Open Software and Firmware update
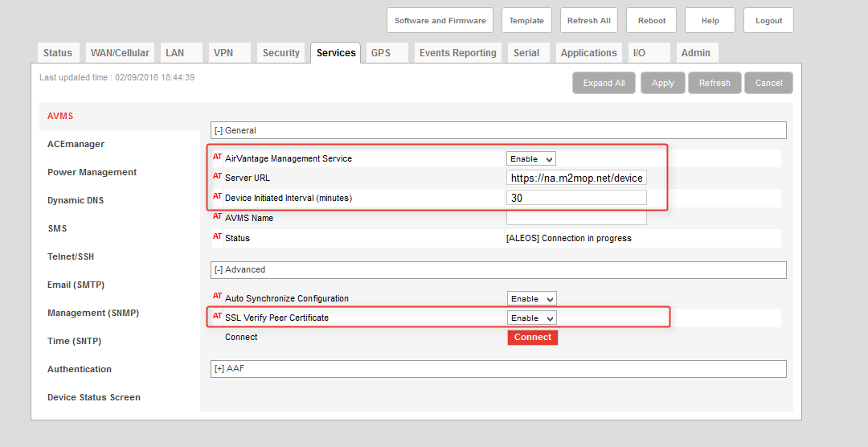Image resolution: width=868 pixels, height=447 pixels. (440, 21)
